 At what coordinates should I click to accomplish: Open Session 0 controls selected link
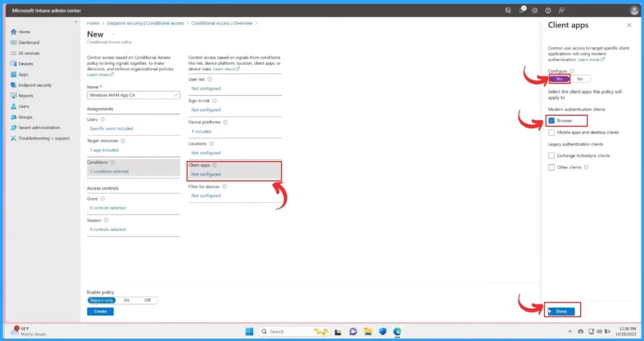(108, 229)
